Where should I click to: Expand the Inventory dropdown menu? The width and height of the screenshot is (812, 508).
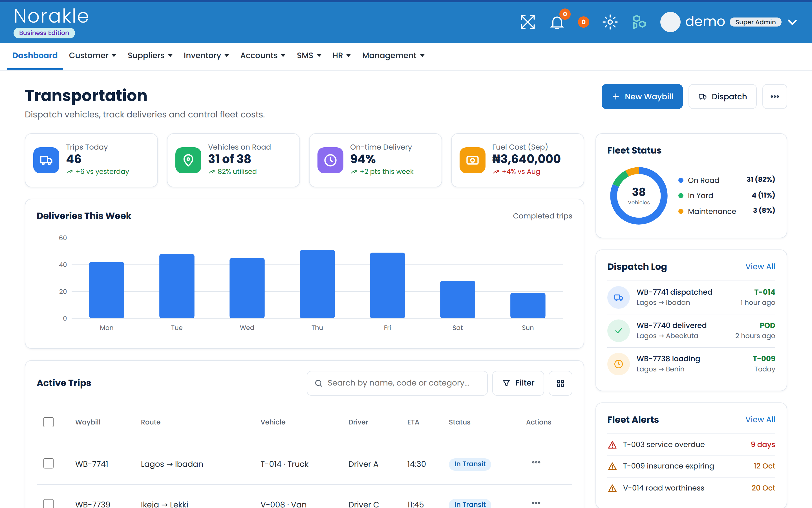[206, 55]
